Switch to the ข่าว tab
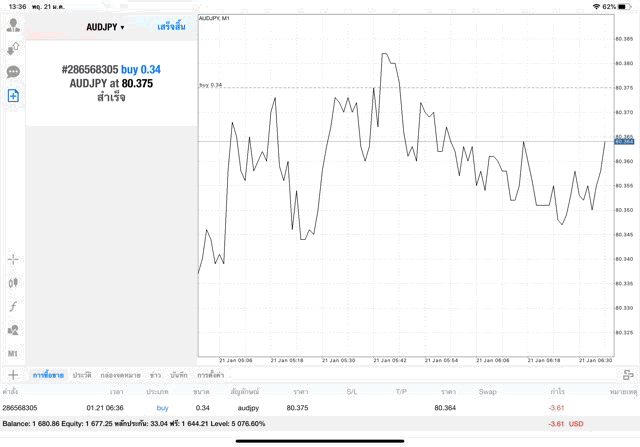Screen dimensions: 640x447 (x=155, y=375)
